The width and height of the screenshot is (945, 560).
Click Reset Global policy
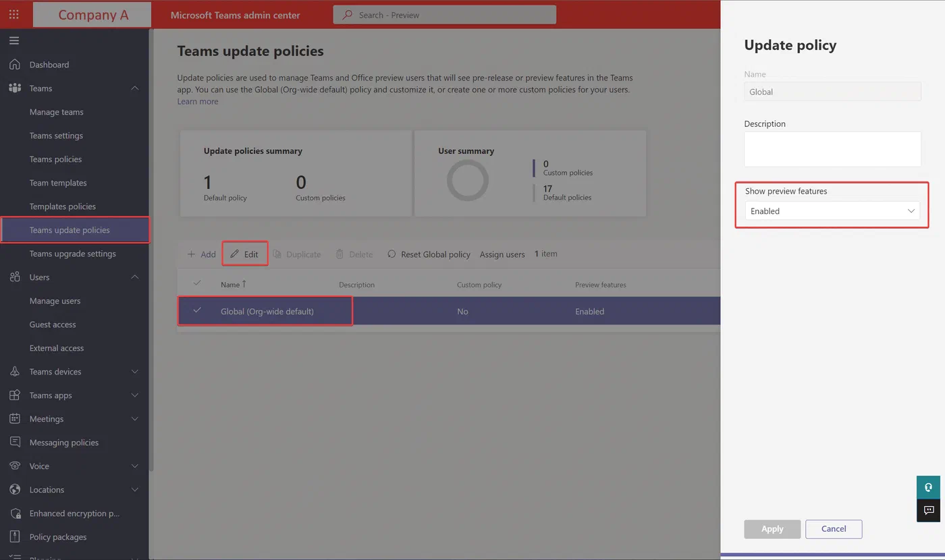pyautogui.click(x=429, y=254)
